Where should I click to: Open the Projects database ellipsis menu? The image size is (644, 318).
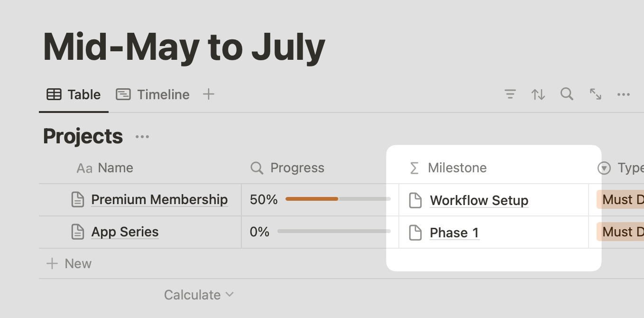click(x=142, y=137)
